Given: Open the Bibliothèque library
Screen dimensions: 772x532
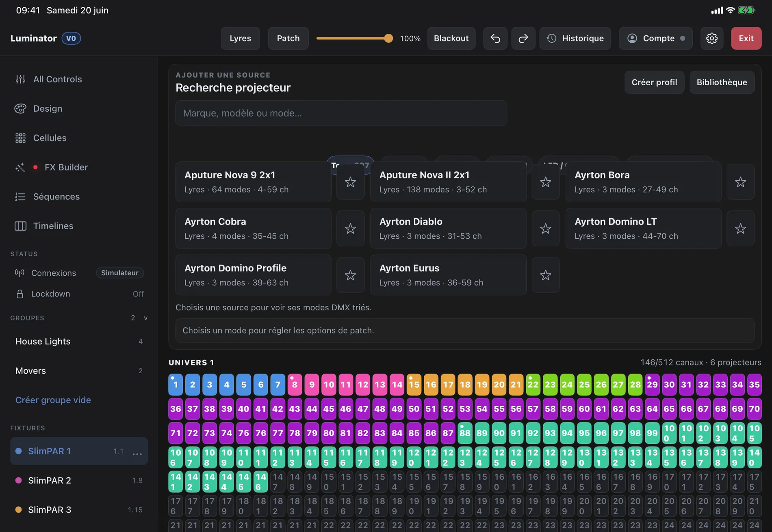Looking at the screenshot, I should pyautogui.click(x=722, y=82).
